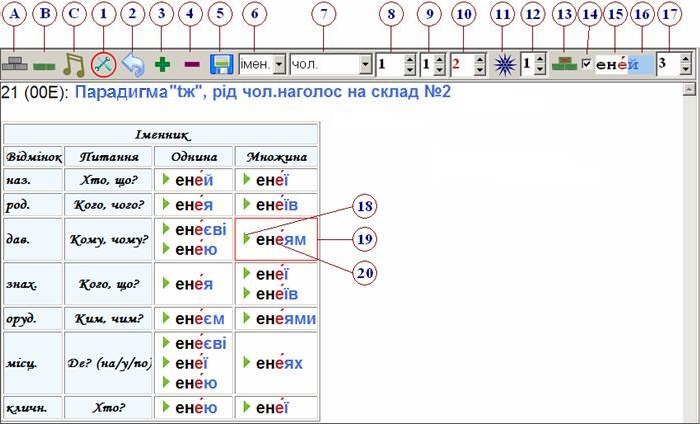The height and width of the screenshot is (424, 700).
Task: Click green triangle beside locative singular енеї
Action: 167,362
